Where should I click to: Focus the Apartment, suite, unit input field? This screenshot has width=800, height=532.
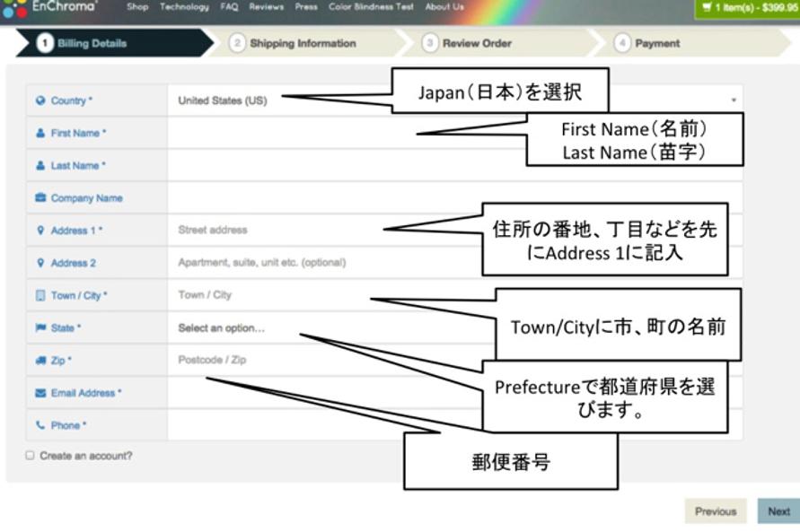pyautogui.click(x=454, y=263)
